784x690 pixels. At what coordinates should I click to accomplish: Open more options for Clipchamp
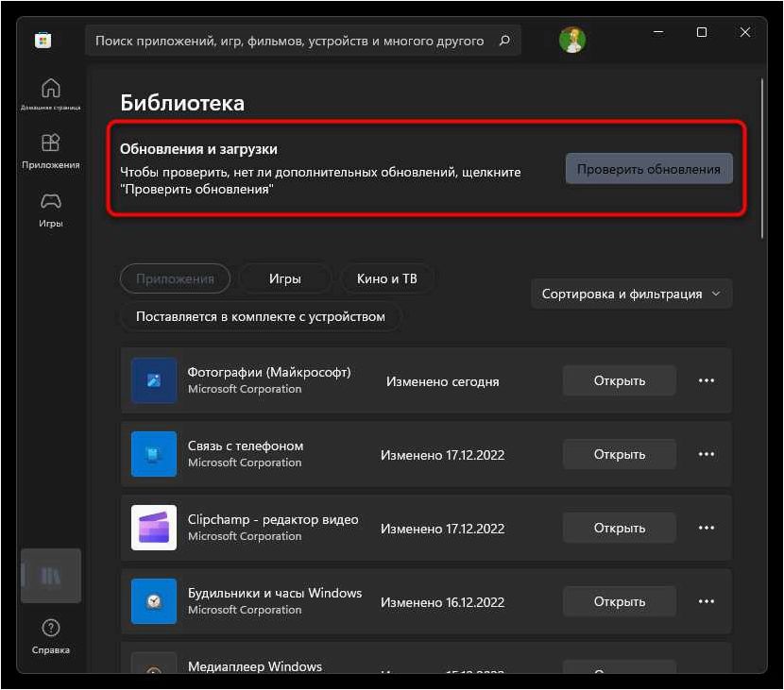(x=706, y=528)
